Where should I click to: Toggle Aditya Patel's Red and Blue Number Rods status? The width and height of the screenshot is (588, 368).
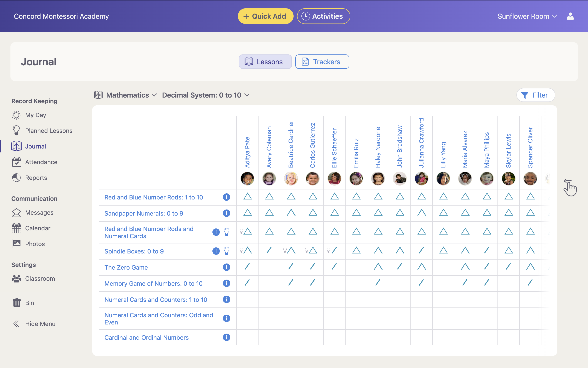(x=248, y=197)
